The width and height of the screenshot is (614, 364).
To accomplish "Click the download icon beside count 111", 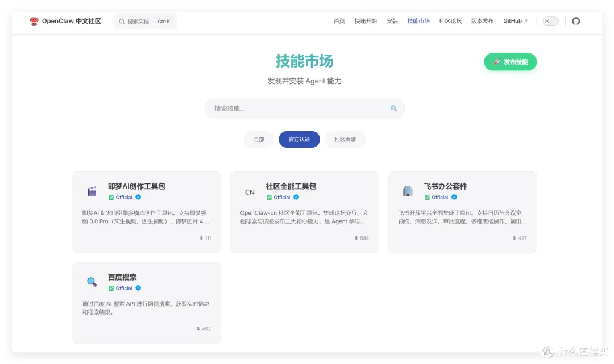I will coord(201,238).
